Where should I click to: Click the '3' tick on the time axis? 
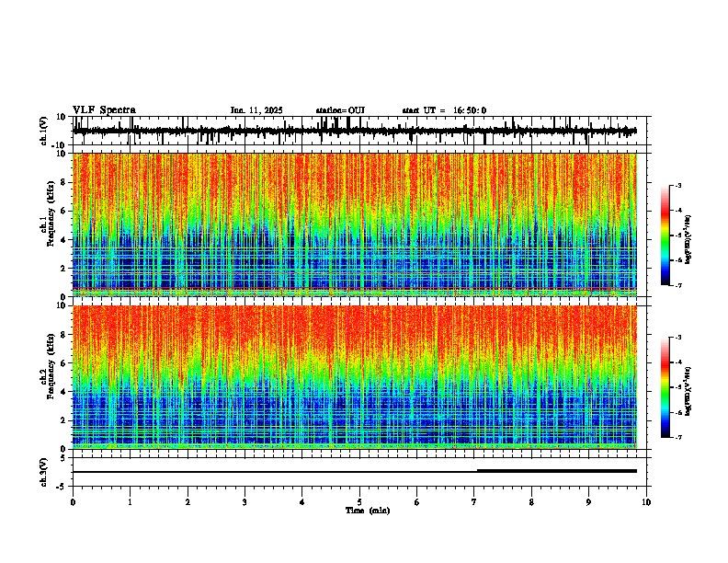coord(245,502)
